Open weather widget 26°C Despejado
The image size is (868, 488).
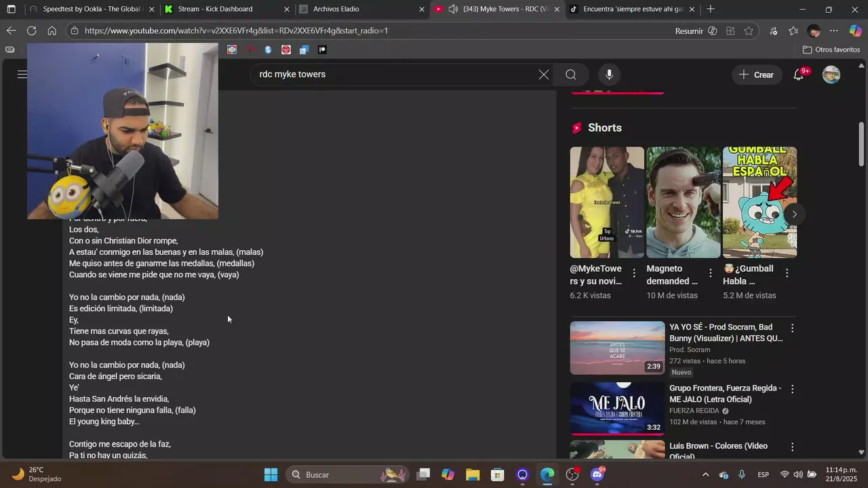click(x=37, y=474)
